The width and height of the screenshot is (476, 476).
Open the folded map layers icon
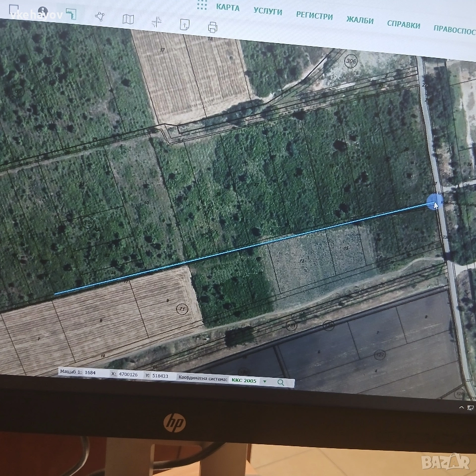point(128,19)
